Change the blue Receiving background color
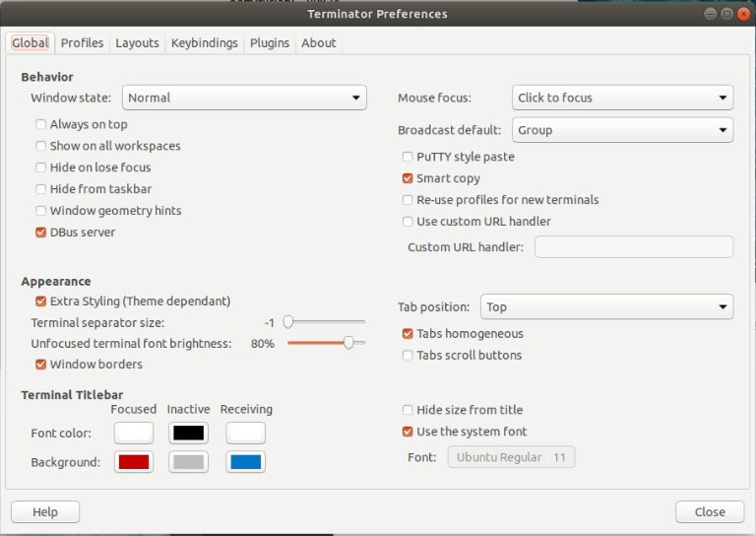Image resolution: width=756 pixels, height=536 pixels. (x=245, y=462)
